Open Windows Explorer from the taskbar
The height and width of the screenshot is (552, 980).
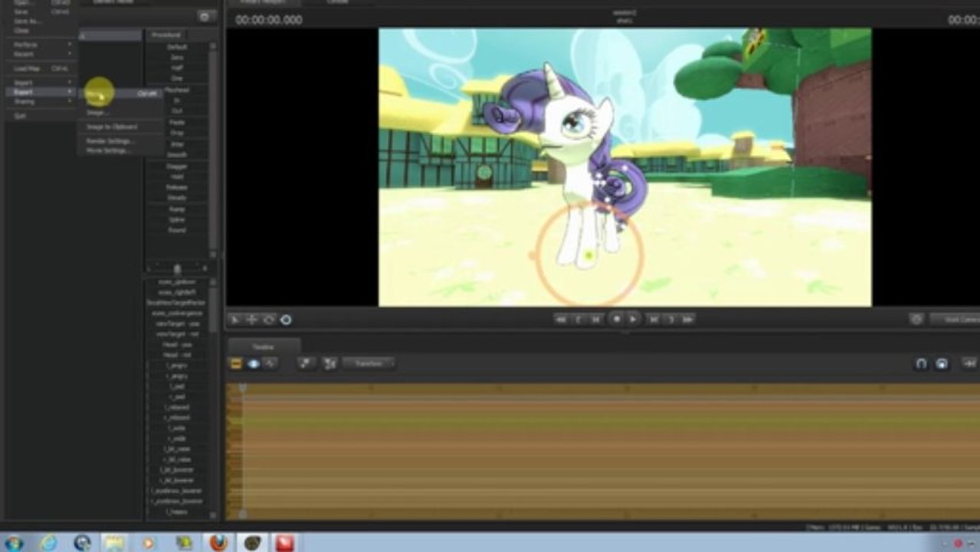point(115,543)
